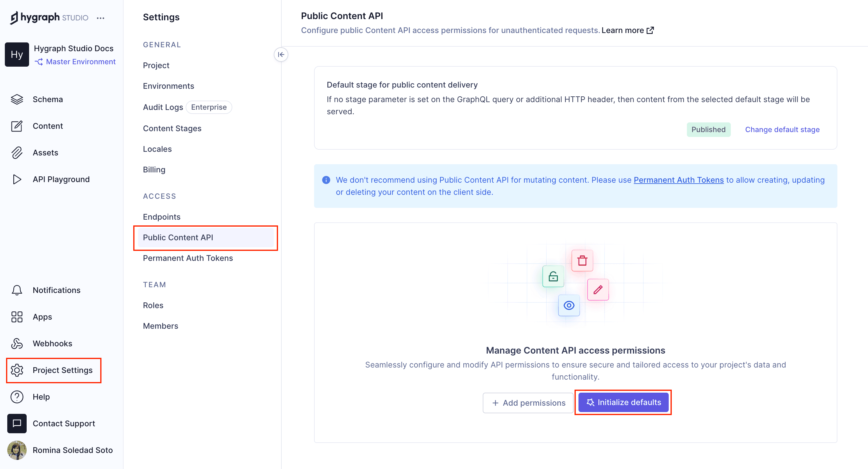Open Assets paperclip icon
Viewport: 868px width, 469px height.
pyautogui.click(x=17, y=153)
